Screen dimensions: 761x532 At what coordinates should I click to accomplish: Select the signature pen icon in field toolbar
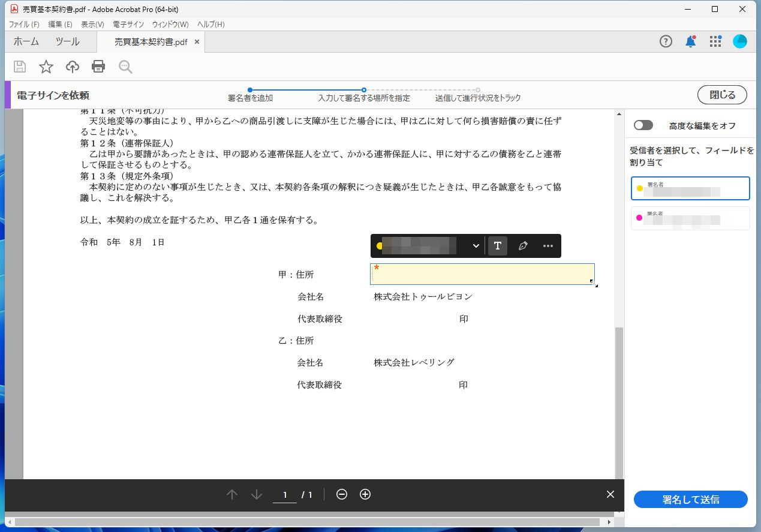pyautogui.click(x=522, y=245)
